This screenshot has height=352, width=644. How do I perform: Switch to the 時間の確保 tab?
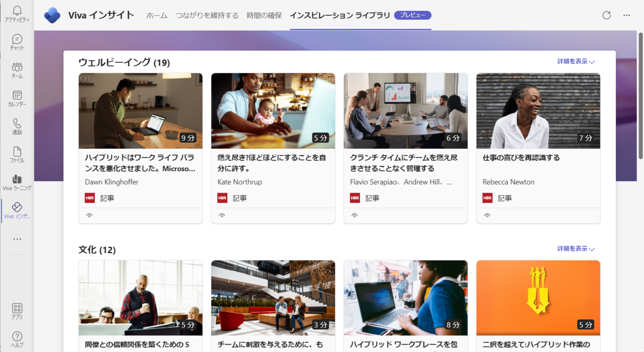click(x=264, y=16)
